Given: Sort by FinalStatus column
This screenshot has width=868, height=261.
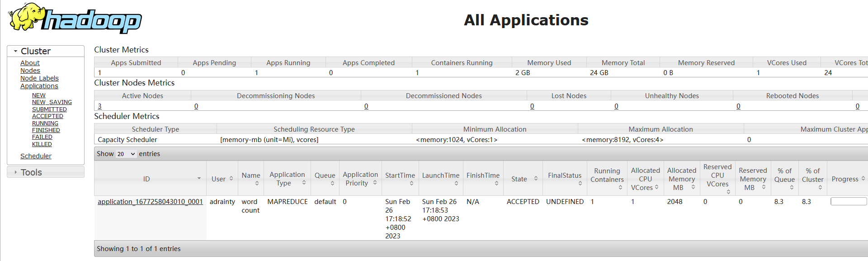Looking at the screenshot, I should 565,179.
